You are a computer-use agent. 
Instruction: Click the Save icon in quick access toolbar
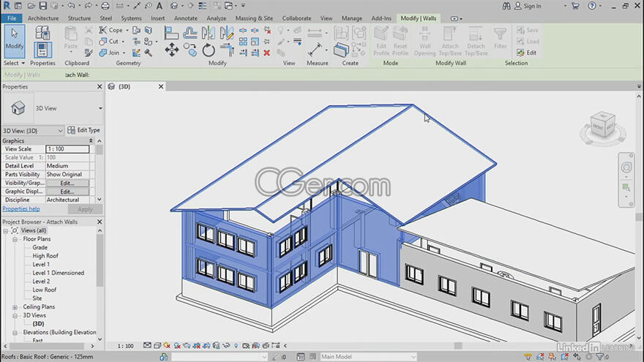click(x=42, y=6)
